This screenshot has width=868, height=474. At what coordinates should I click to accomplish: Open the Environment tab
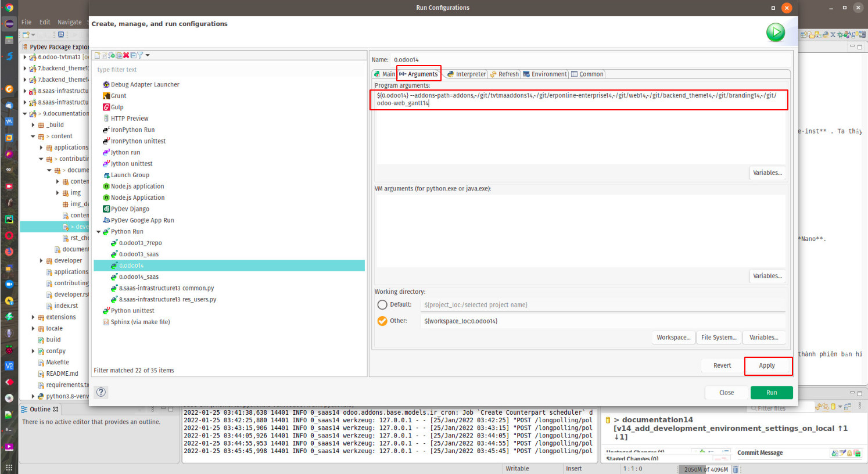(544, 74)
